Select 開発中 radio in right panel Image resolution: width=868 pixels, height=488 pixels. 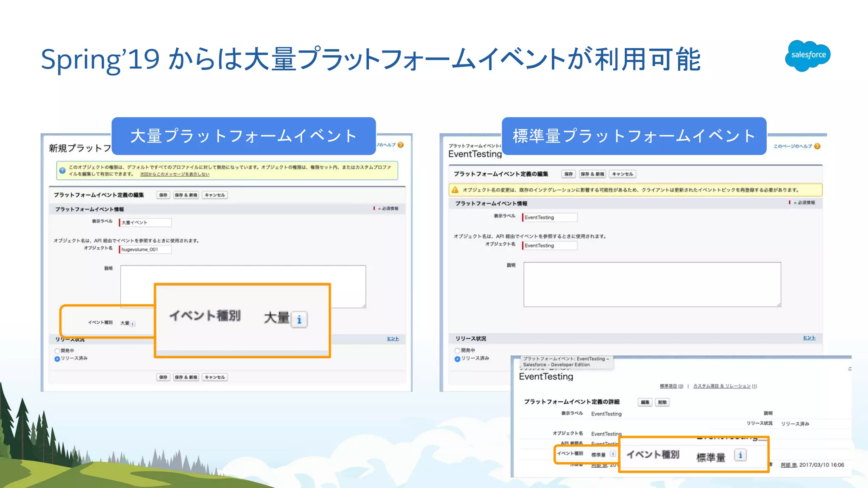click(457, 351)
